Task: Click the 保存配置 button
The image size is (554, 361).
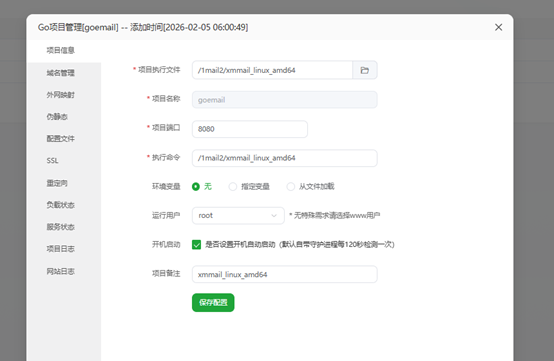Action: point(213,303)
